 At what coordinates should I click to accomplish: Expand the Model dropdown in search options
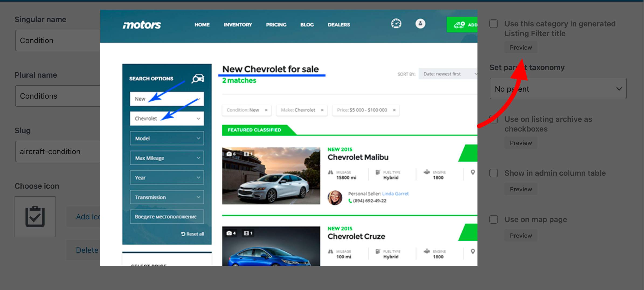point(167,138)
